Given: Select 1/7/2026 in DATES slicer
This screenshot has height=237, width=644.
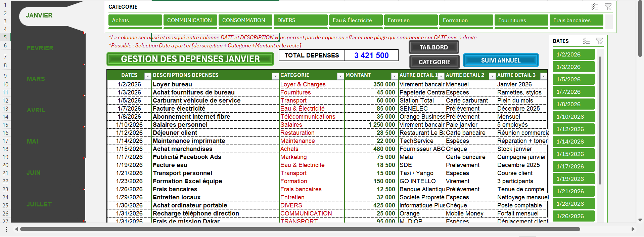Looking at the screenshot, I should [574, 92].
